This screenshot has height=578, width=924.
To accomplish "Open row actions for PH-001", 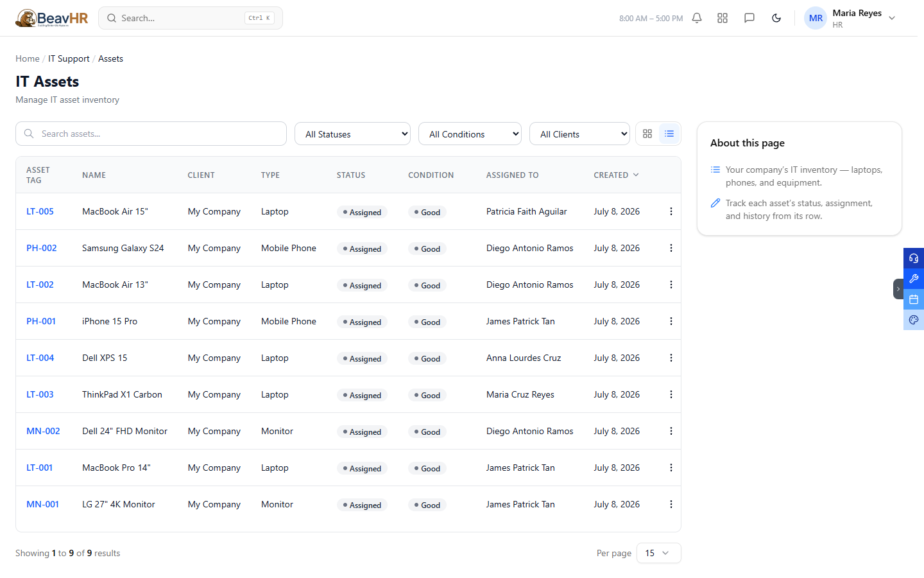I will pyautogui.click(x=671, y=321).
